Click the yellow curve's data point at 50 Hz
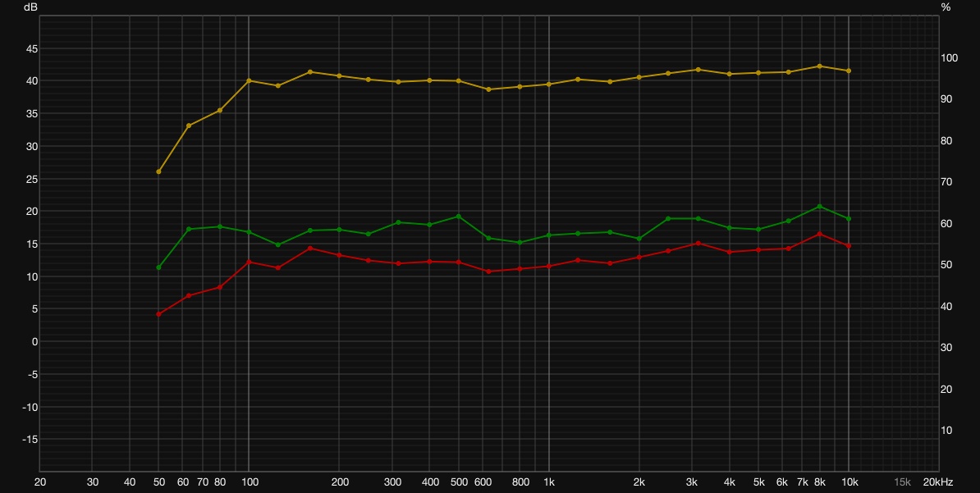 point(158,171)
